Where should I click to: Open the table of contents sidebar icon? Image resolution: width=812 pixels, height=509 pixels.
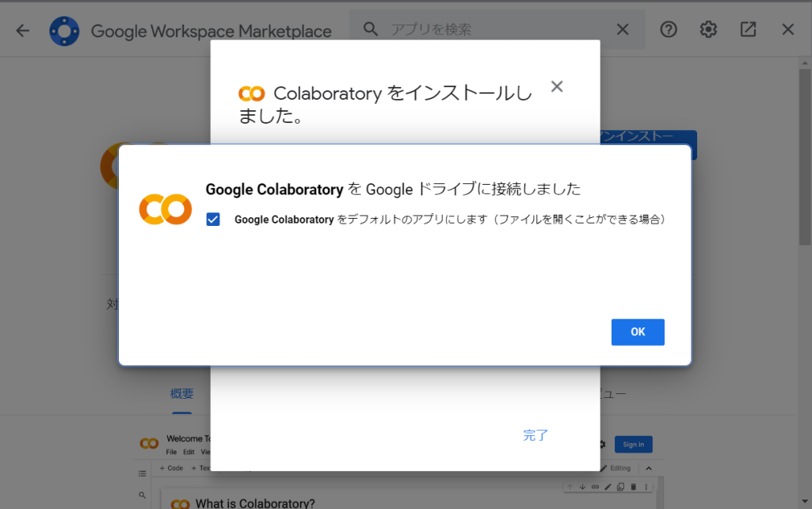pyautogui.click(x=143, y=473)
